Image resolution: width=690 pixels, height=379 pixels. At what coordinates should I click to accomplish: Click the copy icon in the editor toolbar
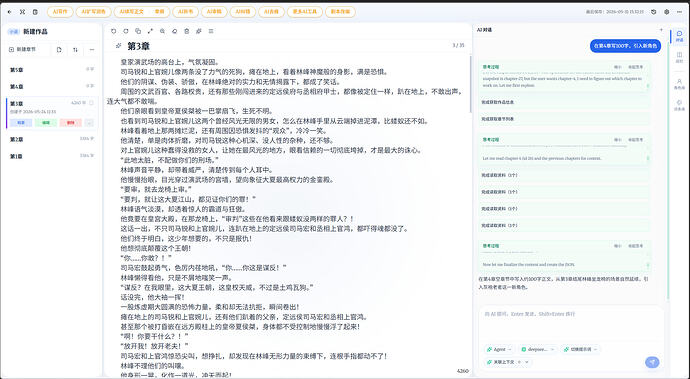138,31
